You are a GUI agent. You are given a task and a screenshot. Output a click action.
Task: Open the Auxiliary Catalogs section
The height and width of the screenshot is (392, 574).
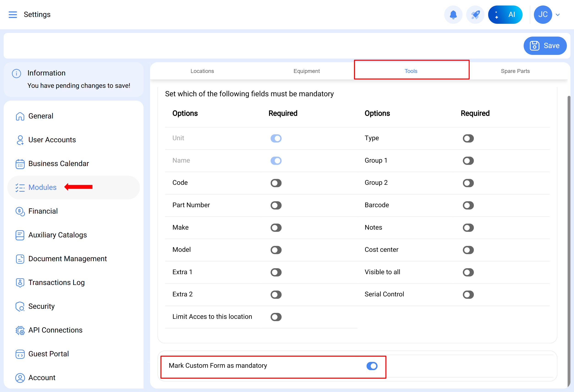[57, 235]
